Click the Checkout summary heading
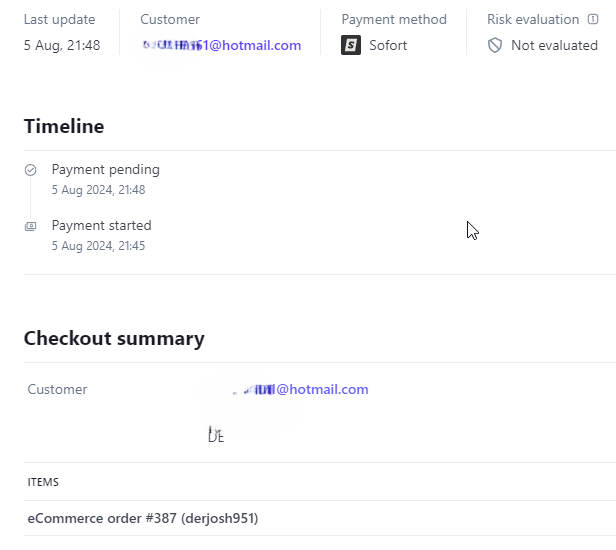Screen dimensions: 616x550 [114, 338]
